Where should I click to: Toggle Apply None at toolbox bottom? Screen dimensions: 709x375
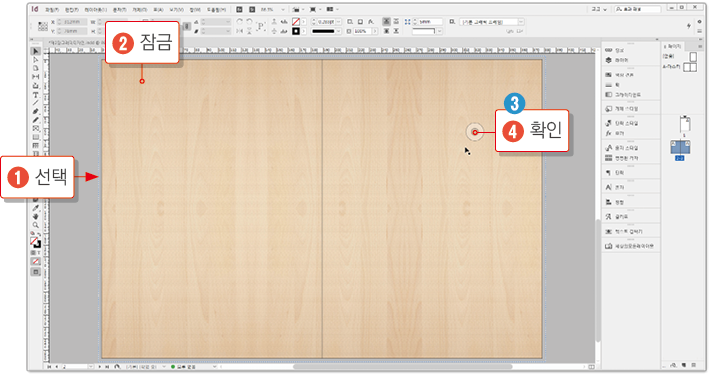[36, 261]
